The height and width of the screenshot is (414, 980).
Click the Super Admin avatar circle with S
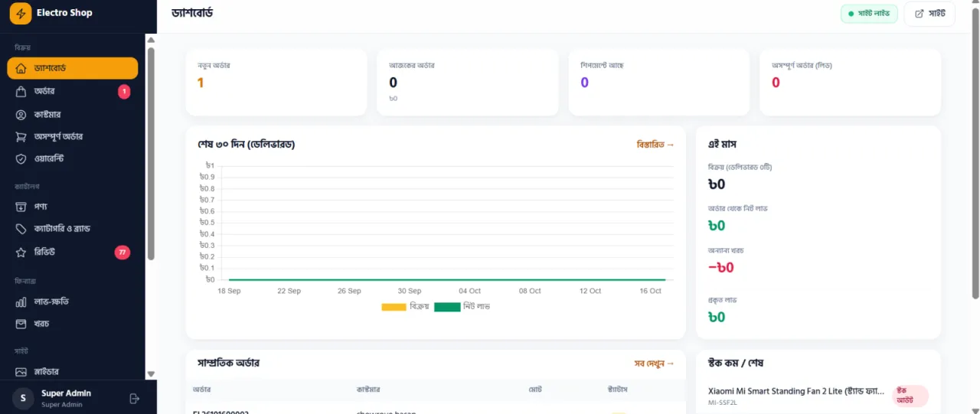click(x=23, y=398)
